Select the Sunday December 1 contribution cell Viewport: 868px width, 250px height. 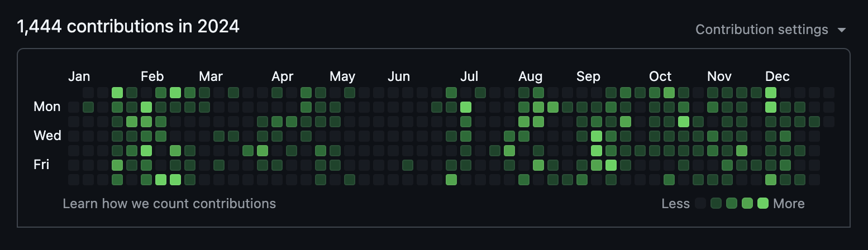(x=771, y=92)
